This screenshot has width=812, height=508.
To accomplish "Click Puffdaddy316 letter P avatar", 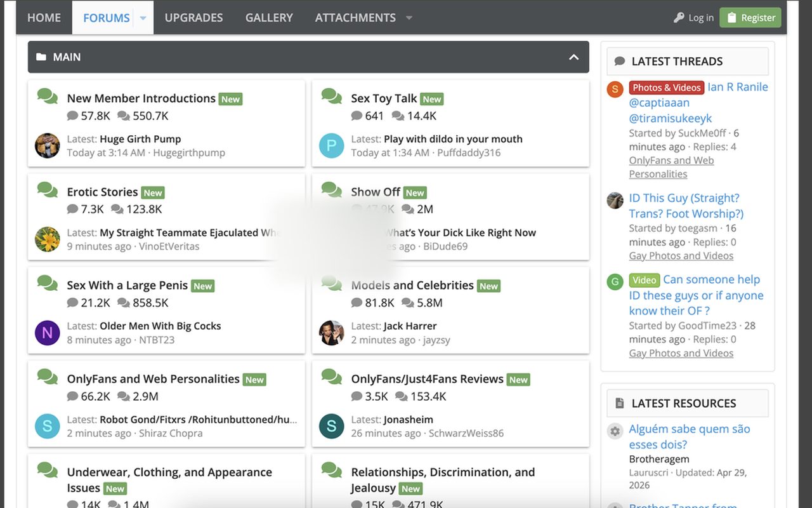I will coord(332,146).
